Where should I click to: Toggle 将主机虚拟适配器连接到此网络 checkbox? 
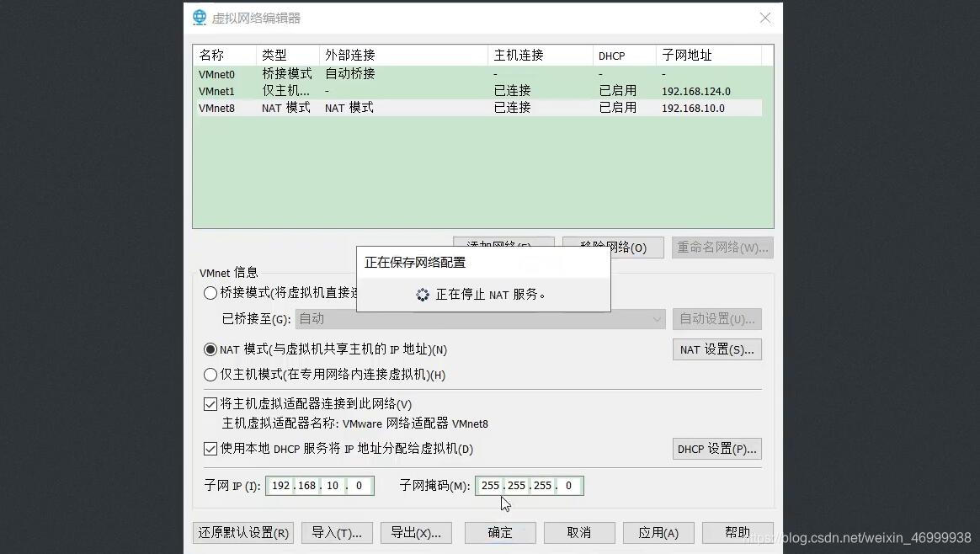(x=210, y=404)
